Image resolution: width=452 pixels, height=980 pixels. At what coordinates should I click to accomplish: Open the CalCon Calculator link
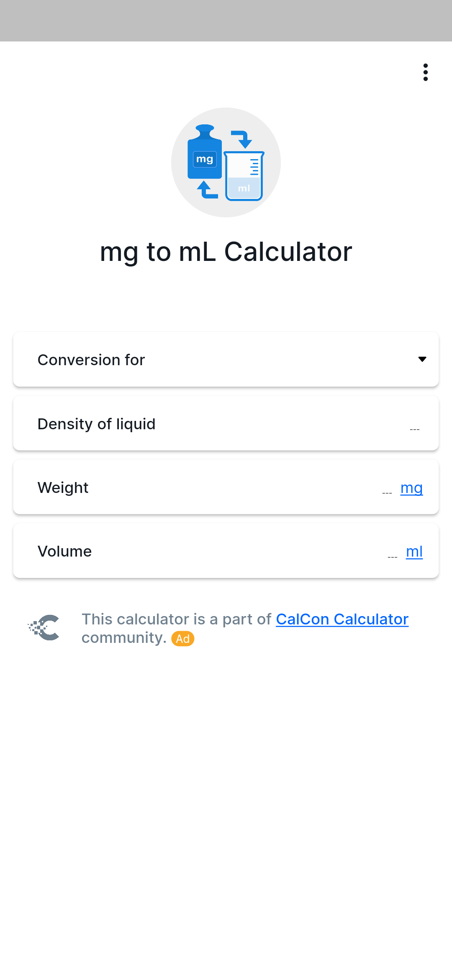[x=342, y=619]
